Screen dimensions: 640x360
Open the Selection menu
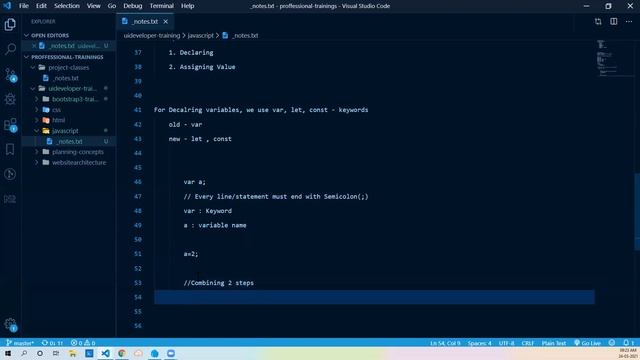(x=67, y=6)
